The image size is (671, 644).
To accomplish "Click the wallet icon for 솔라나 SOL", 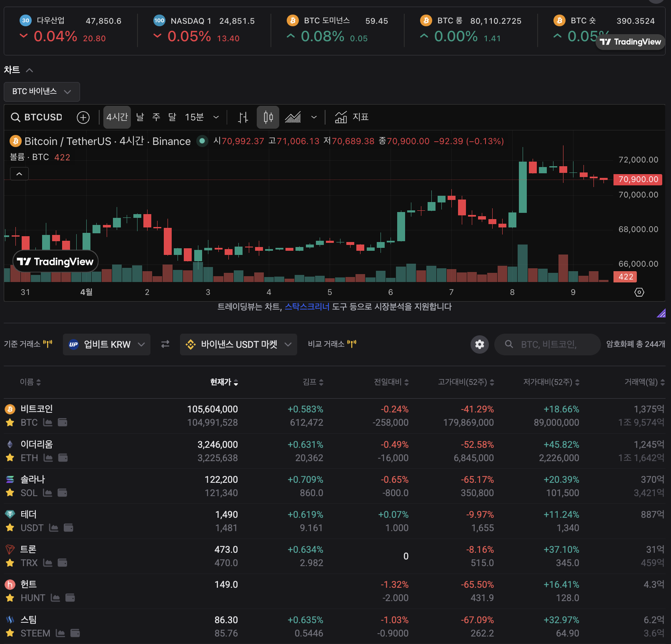I will point(62,493).
